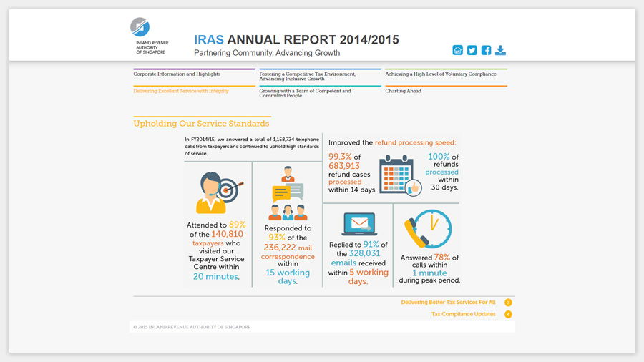Follow the Delivering Better Tax Services For All link

pyautogui.click(x=448, y=303)
